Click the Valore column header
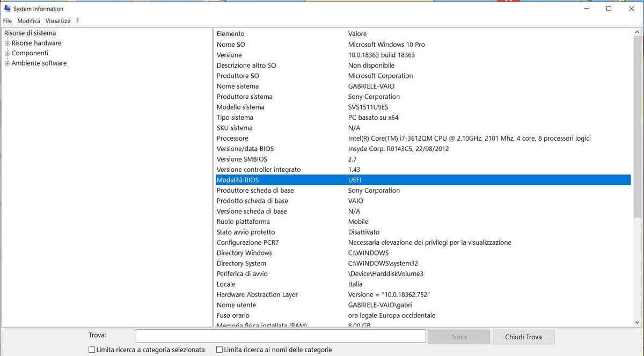Viewport: 644px width, 356px height. coord(357,34)
